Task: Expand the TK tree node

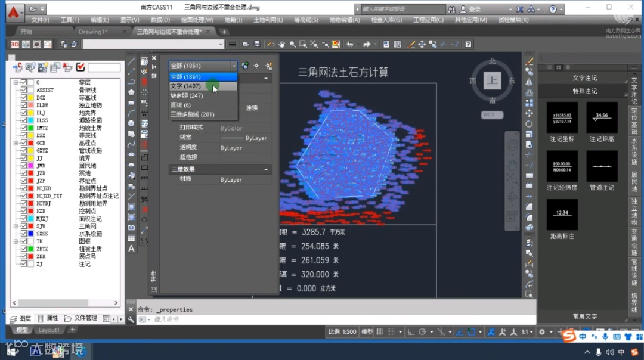Action: (16, 241)
